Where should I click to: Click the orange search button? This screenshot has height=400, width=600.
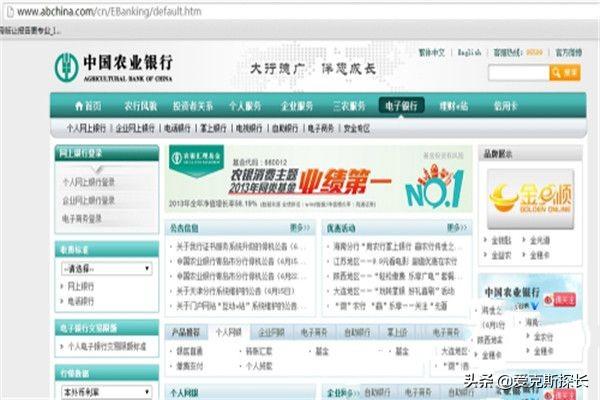click(x=565, y=72)
